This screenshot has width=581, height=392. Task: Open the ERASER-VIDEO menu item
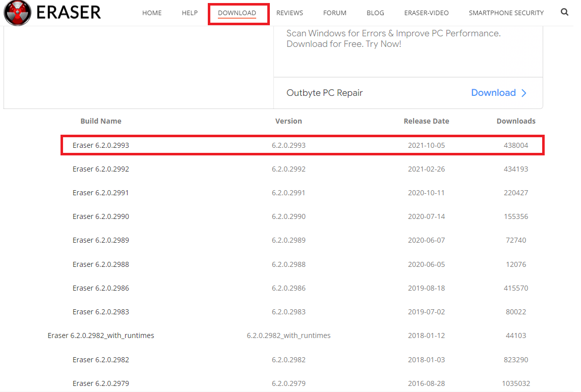click(427, 13)
